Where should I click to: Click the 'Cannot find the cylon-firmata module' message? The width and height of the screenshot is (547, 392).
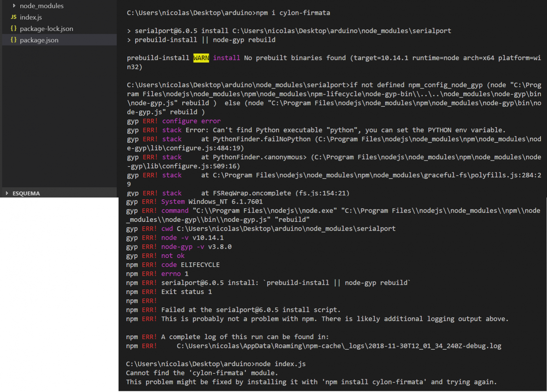coord(202,373)
